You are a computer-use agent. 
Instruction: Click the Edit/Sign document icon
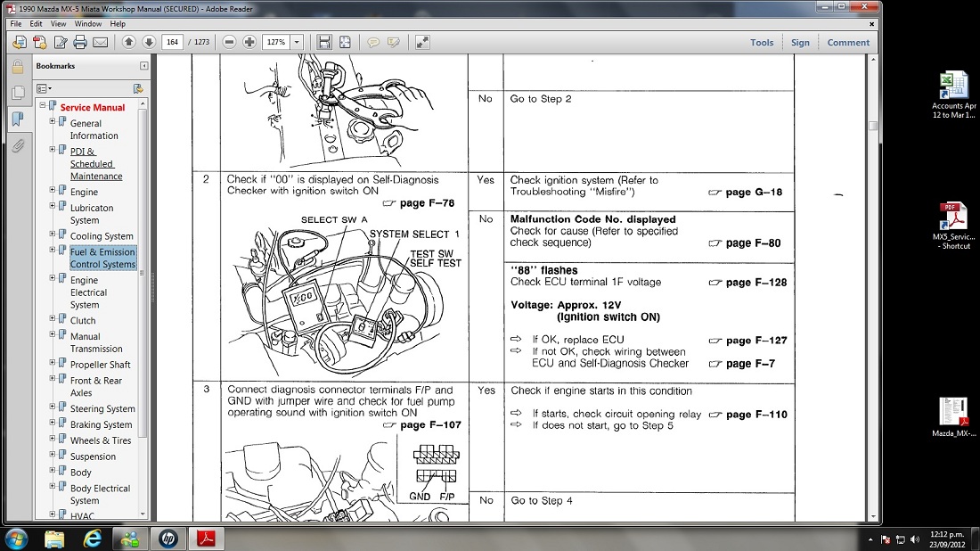(x=61, y=42)
